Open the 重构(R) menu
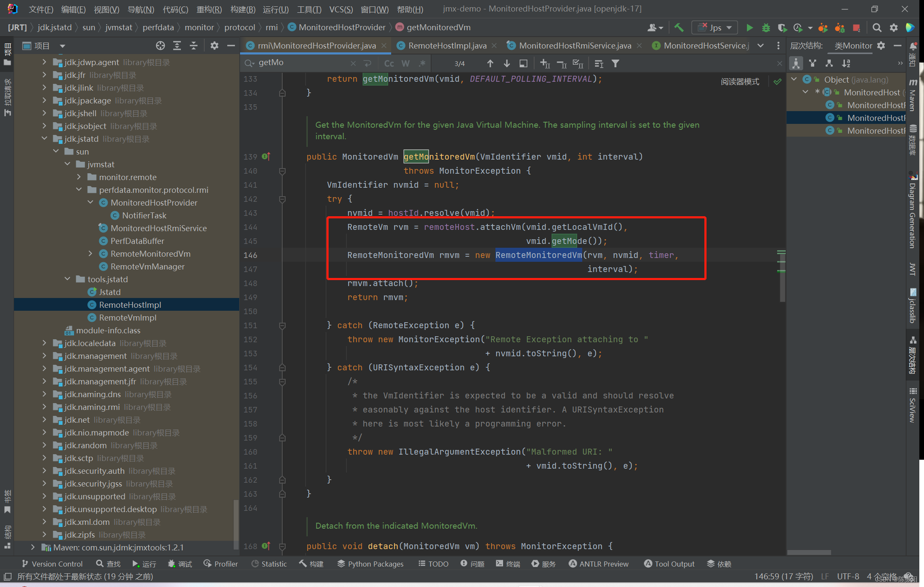The width and height of the screenshot is (924, 587). pos(209,9)
